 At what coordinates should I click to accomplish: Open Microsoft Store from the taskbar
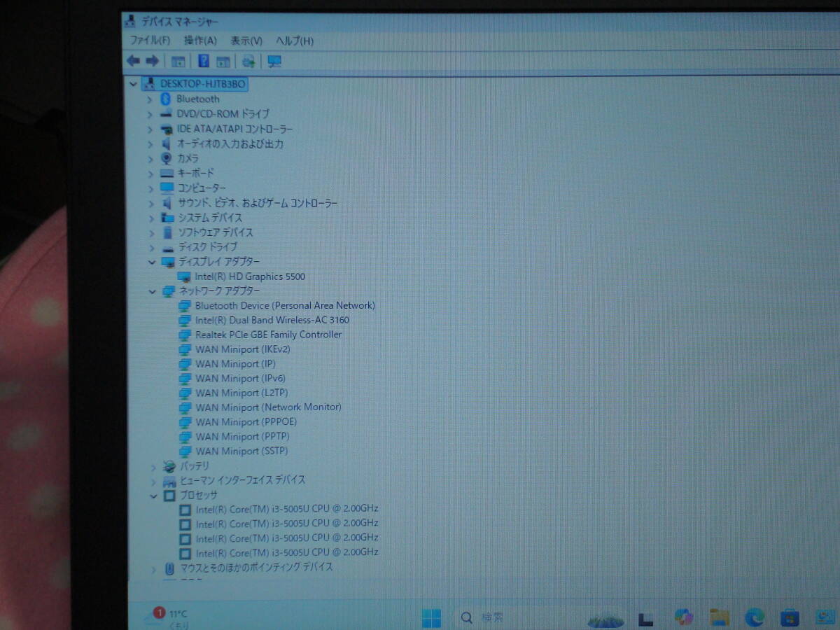[790, 617]
